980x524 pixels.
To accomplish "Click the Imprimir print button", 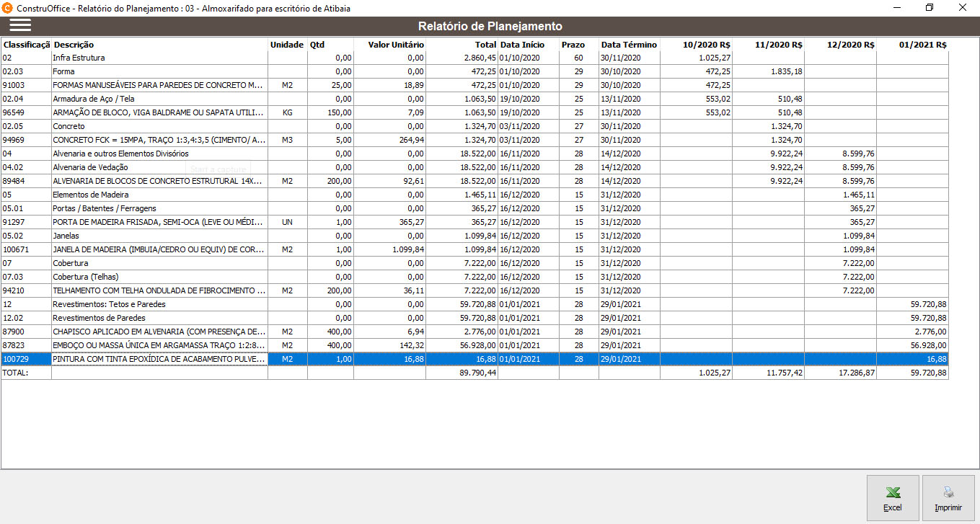I will (x=948, y=498).
